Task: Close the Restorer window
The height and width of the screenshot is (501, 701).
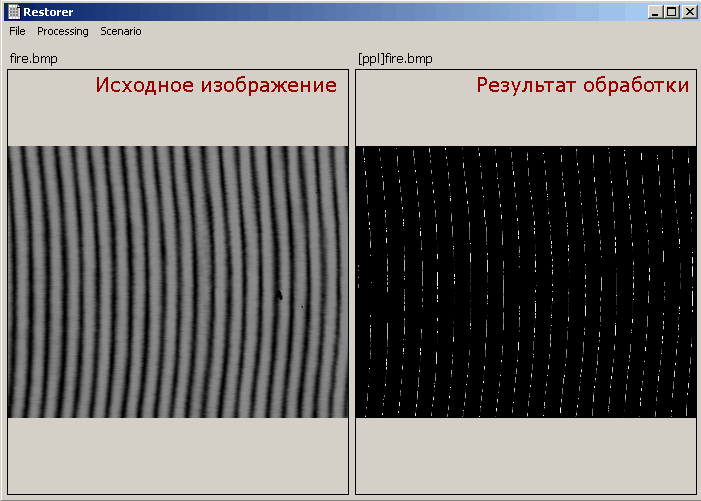Action: coord(689,12)
